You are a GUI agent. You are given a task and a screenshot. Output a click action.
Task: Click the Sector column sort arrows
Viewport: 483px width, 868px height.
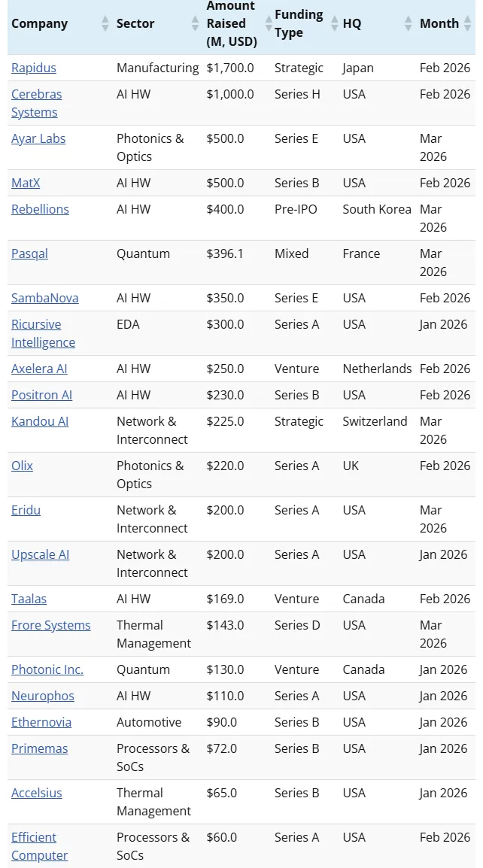196,24
